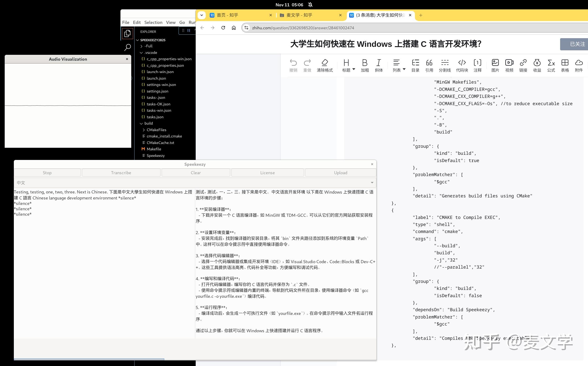Open the browser tab list dropdown

201,15
